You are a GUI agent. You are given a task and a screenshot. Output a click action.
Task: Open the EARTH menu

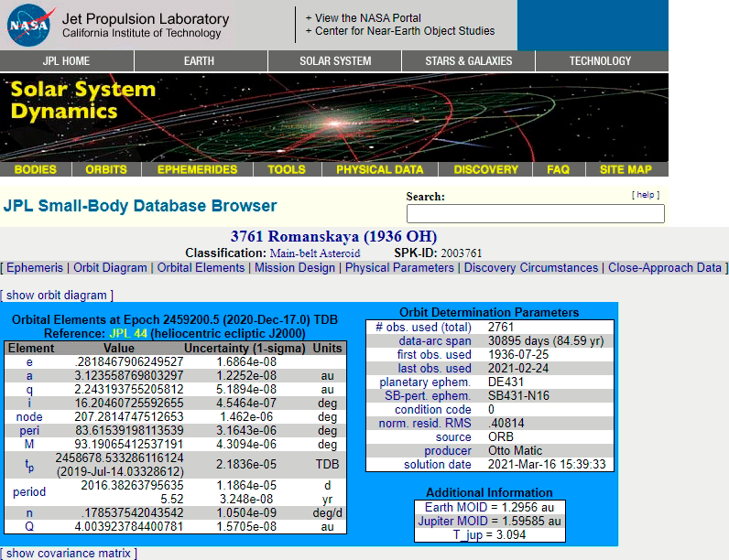pyautogui.click(x=199, y=60)
